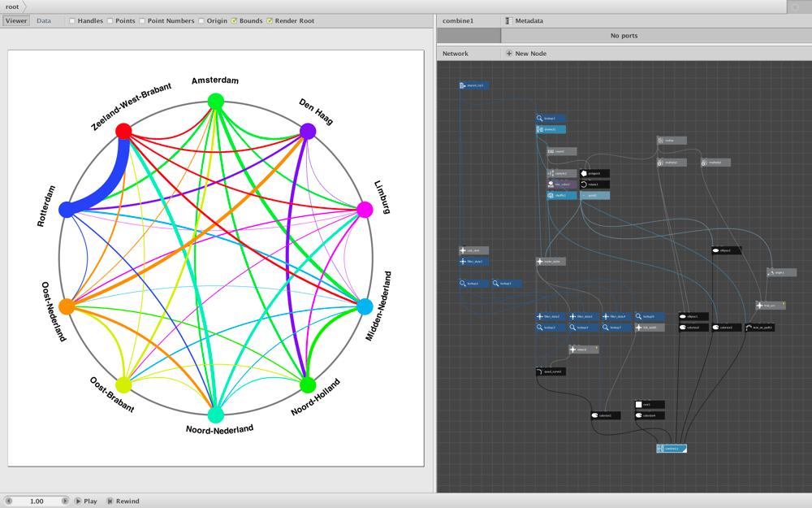Image resolution: width=812 pixels, height=508 pixels.
Task: Select the shuffle1 node
Action: click(561, 195)
